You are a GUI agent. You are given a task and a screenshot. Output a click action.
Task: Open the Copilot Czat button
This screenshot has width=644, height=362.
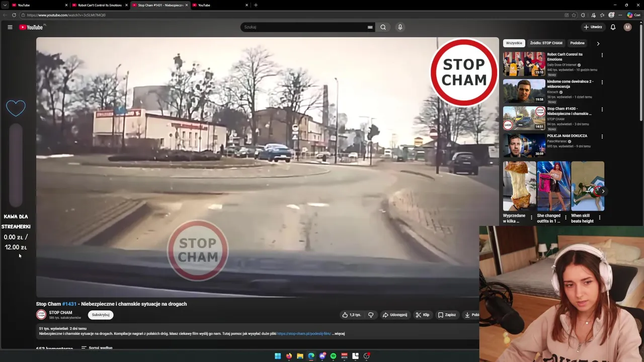coord(633,15)
